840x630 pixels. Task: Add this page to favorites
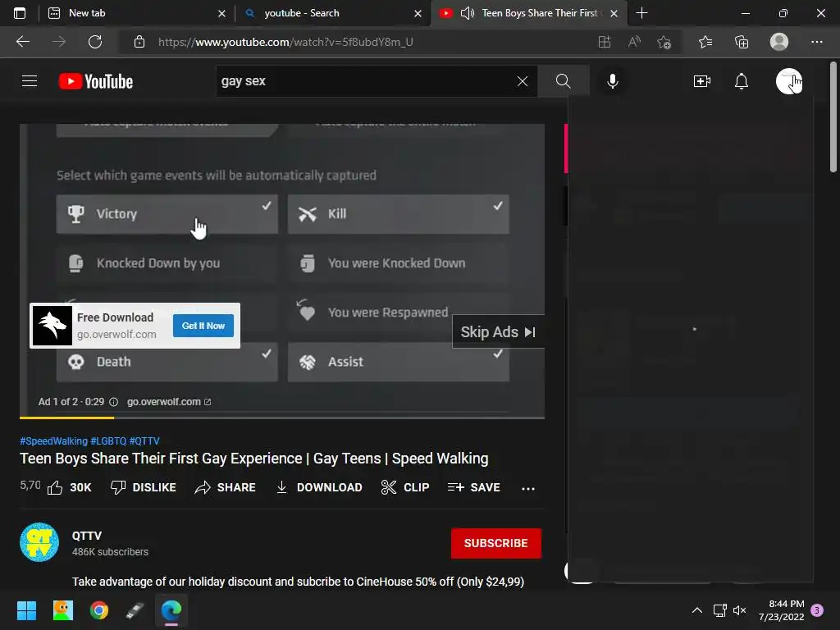pos(664,42)
